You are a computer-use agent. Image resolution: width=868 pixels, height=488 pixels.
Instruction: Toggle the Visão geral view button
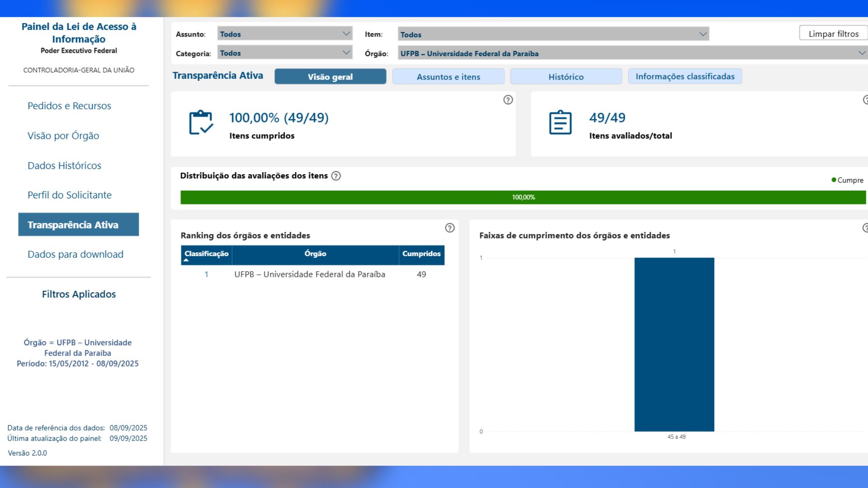click(x=330, y=76)
